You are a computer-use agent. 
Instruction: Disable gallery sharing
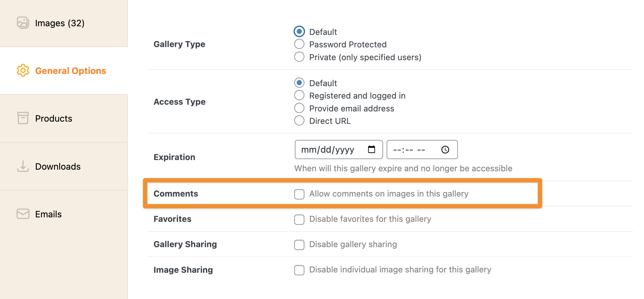click(299, 245)
